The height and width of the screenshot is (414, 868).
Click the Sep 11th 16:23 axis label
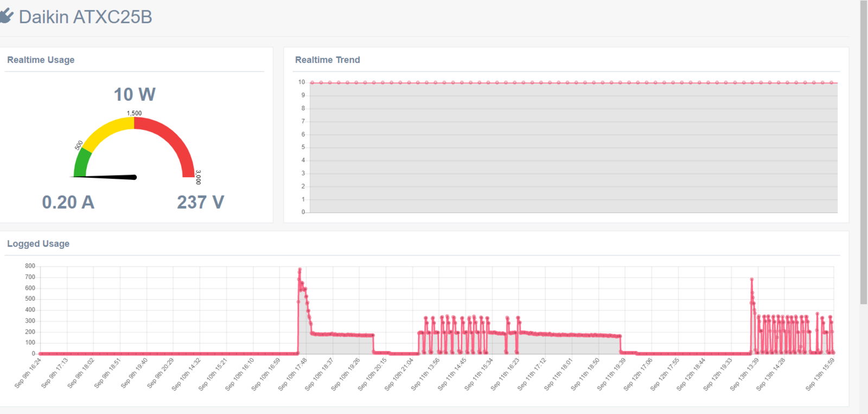click(x=505, y=374)
